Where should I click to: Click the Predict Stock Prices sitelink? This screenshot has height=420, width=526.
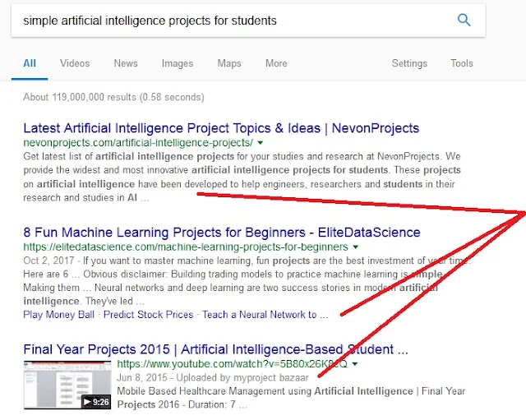pyautogui.click(x=150, y=314)
